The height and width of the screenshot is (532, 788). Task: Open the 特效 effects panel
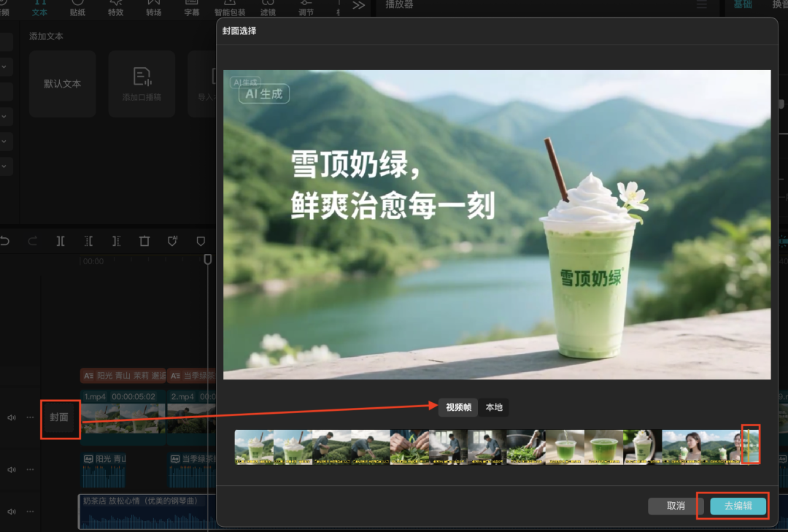[x=115, y=7]
